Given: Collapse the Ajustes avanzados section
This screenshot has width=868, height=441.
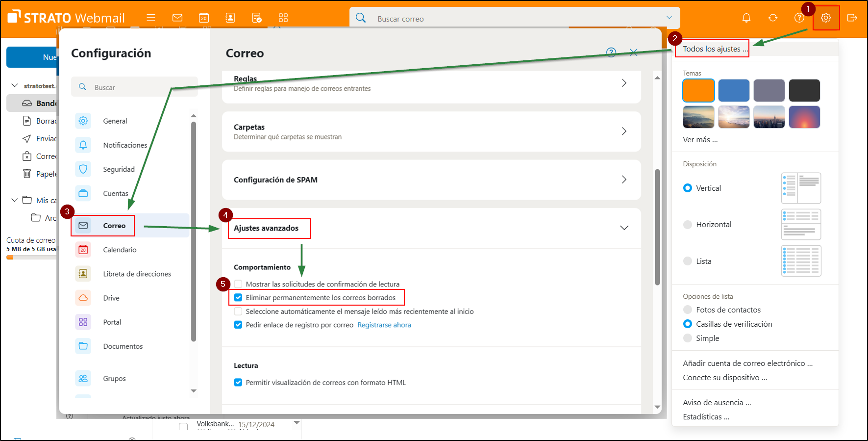Looking at the screenshot, I should (624, 228).
